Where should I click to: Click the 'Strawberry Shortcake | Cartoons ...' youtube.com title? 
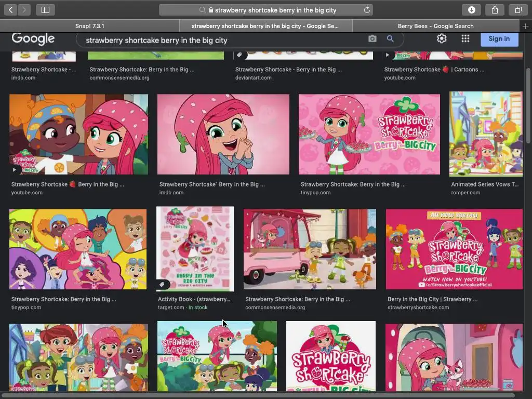point(434,70)
